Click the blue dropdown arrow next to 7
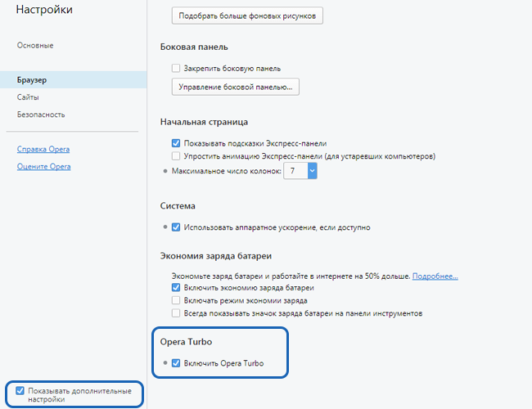The height and width of the screenshot is (409, 532). tap(313, 171)
